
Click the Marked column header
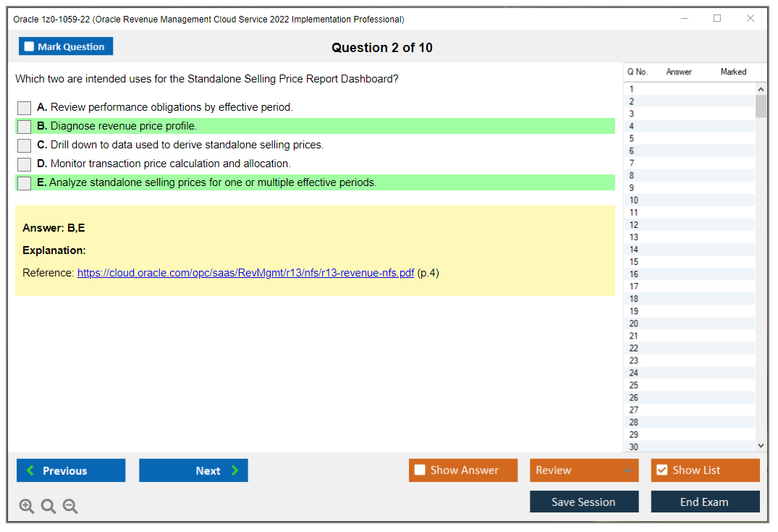point(733,72)
